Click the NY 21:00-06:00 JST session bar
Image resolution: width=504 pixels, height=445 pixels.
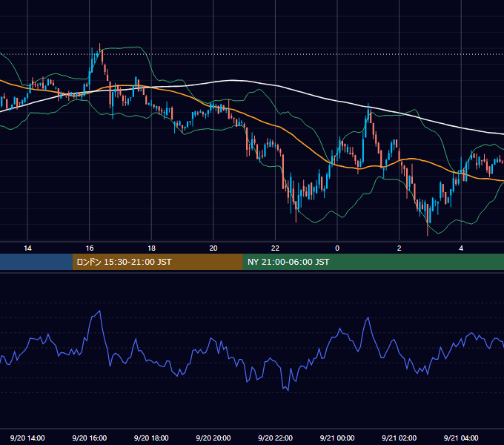click(373, 262)
